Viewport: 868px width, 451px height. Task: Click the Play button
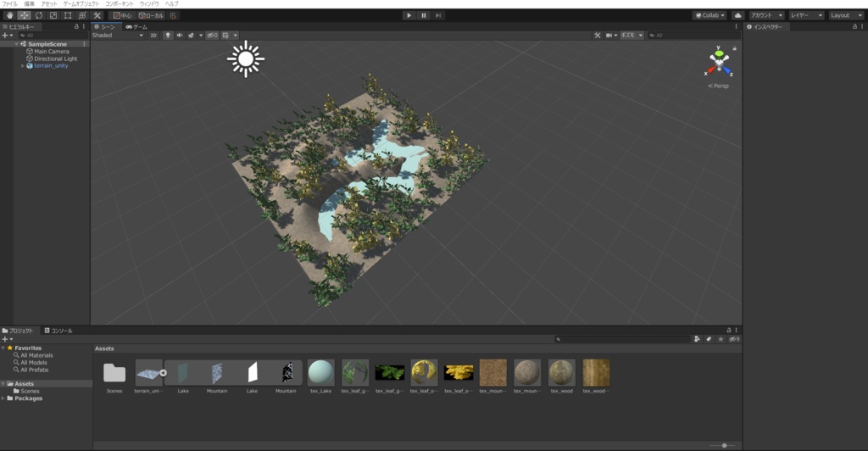409,15
